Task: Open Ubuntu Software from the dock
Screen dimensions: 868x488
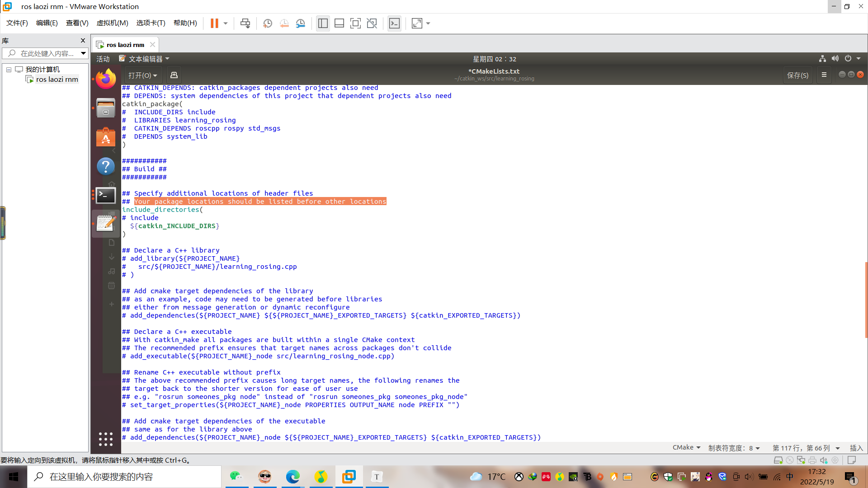Action: point(106,137)
